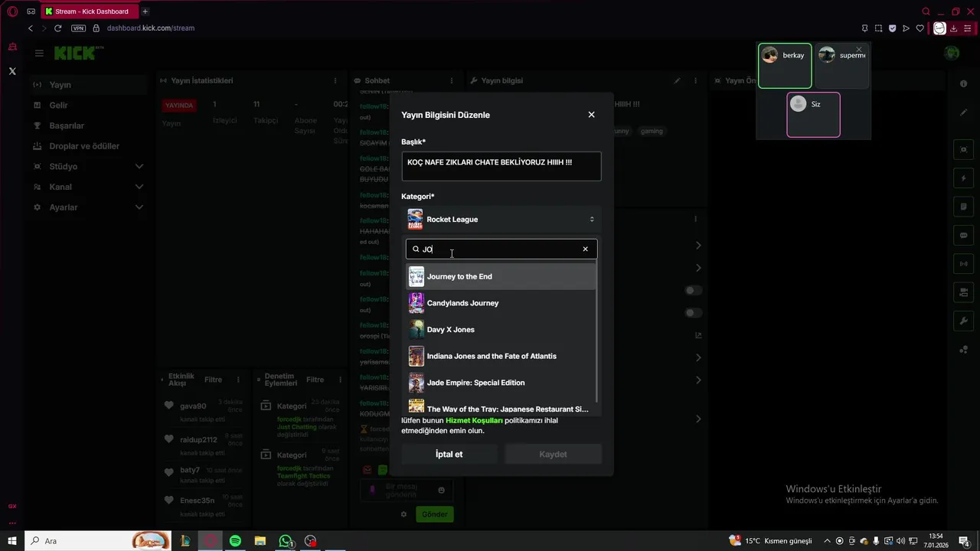Click the Yayın bilgisi edit pencil

[x=677, y=81]
